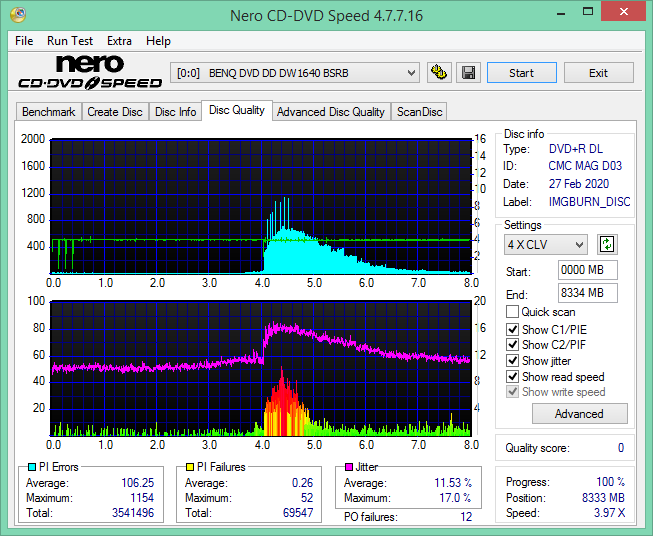
Task: Click PI Failures average 0.26
Action: [302, 483]
